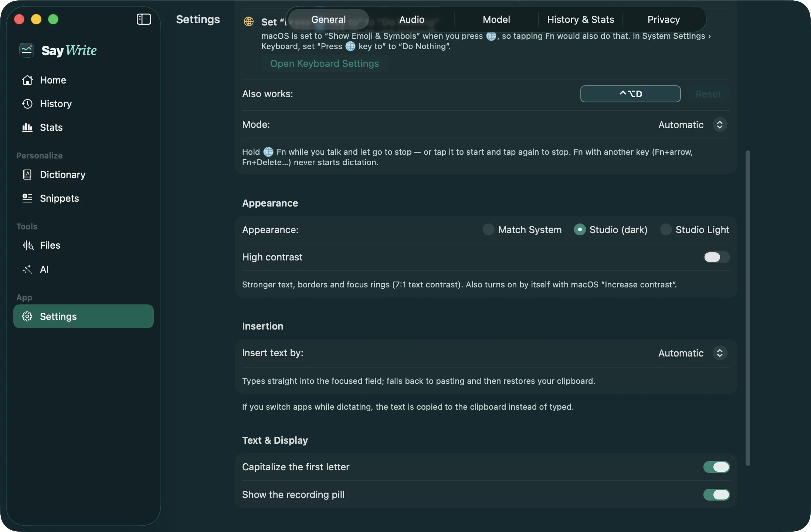This screenshot has height=532, width=811.
Task: Toggle Capitalize the first letter
Action: [716, 467]
